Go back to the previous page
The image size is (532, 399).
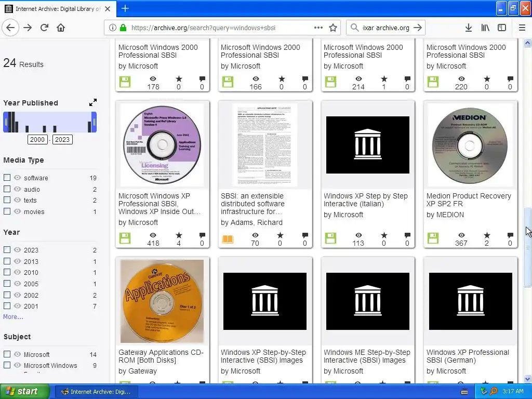pyautogui.click(x=10, y=28)
